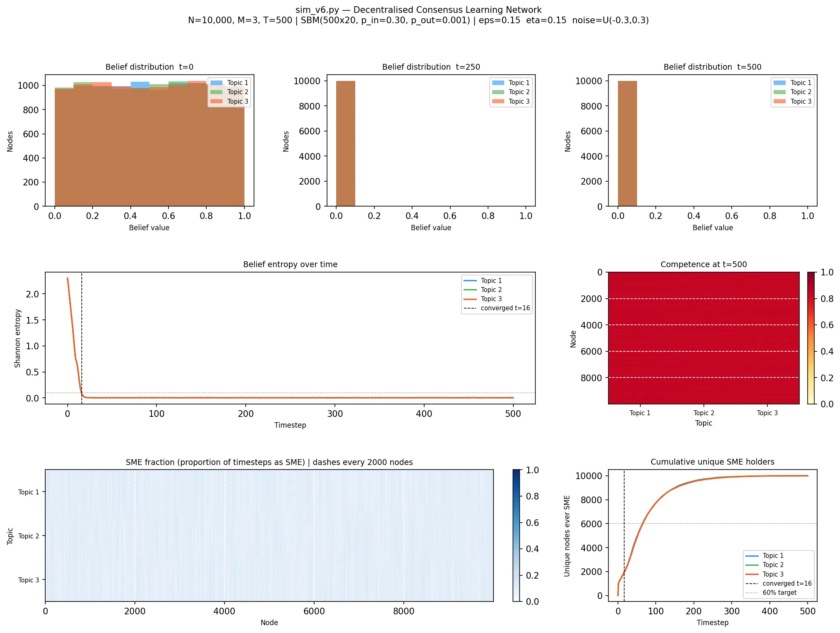Click the tall bar in the t=500 histogram
The width and height of the screenshot is (840, 633).
pyautogui.click(x=627, y=144)
